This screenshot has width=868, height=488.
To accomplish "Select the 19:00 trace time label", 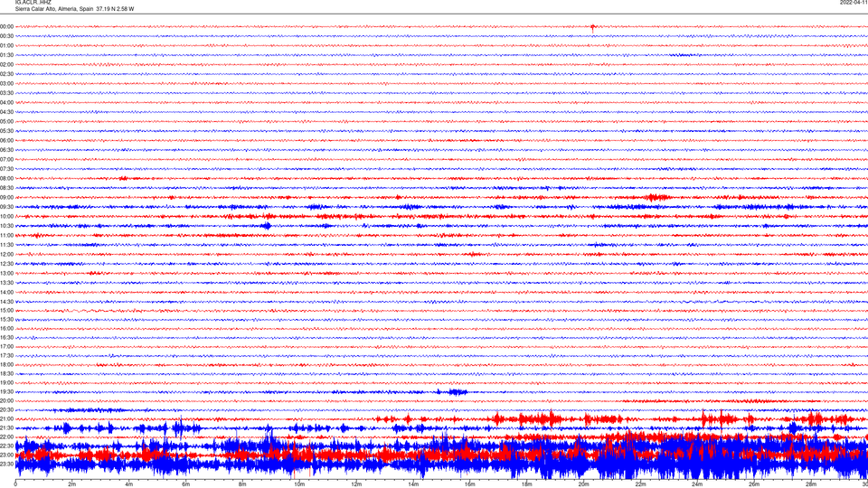I will tap(6, 383).
